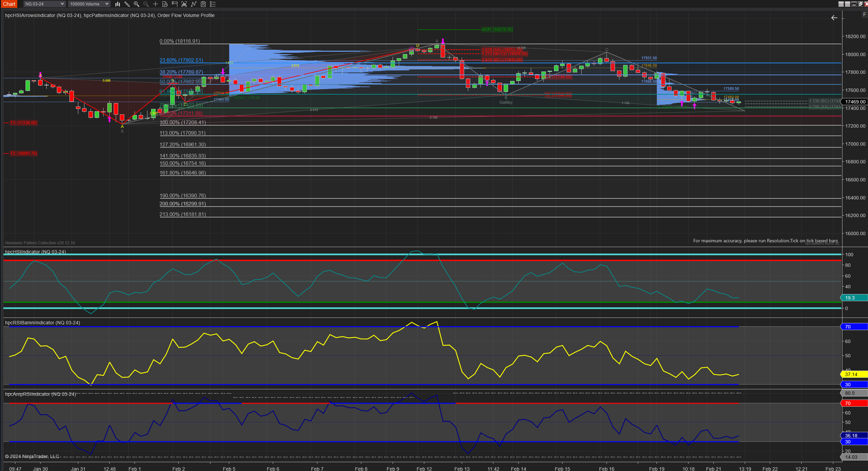This screenshot has width=868, height=471.
Task: Click the left arrow scroll button
Action: [x=834, y=18]
